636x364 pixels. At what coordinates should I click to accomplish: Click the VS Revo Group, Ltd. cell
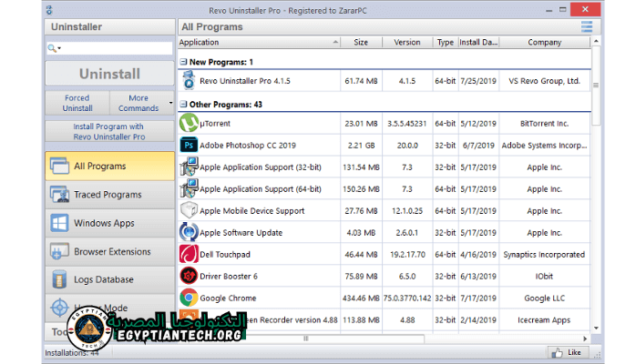544,81
